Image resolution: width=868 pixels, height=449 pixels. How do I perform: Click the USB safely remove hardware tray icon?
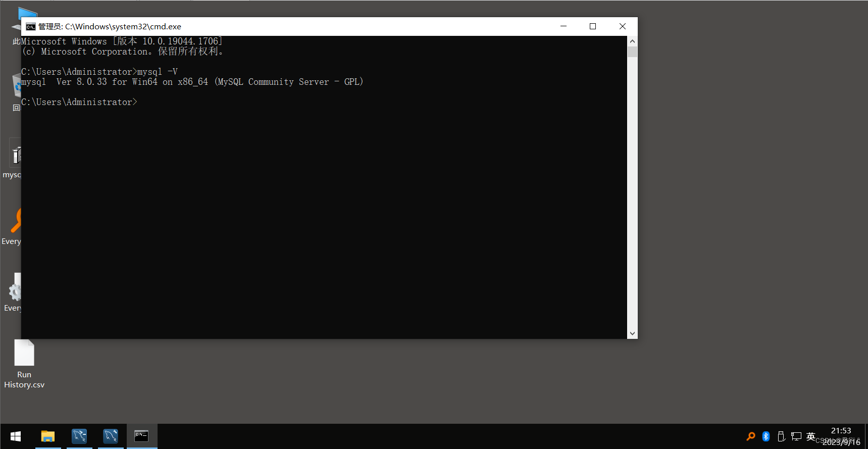781,436
